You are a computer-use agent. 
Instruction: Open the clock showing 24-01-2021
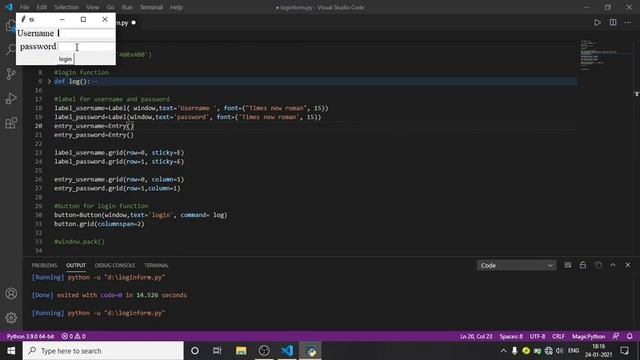599,351
